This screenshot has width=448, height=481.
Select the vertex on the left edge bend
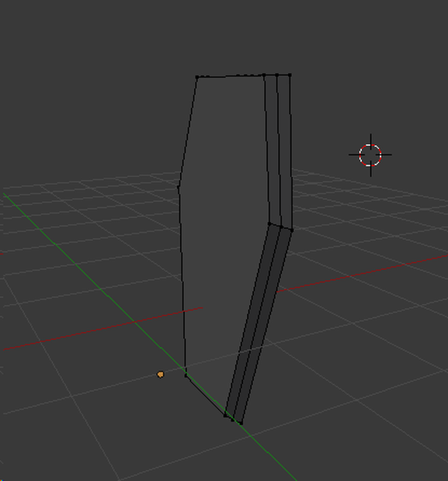click(x=179, y=186)
